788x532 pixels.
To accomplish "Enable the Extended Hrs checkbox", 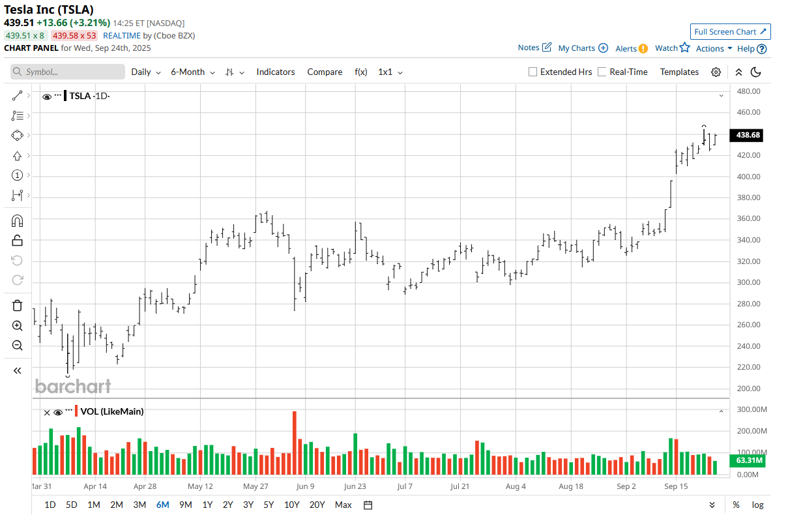I will coord(533,72).
